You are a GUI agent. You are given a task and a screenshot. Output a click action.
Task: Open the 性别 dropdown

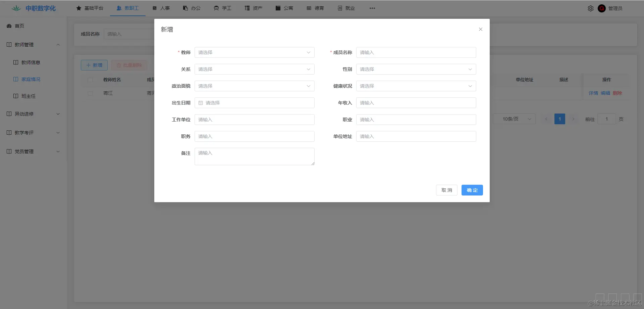point(416,69)
